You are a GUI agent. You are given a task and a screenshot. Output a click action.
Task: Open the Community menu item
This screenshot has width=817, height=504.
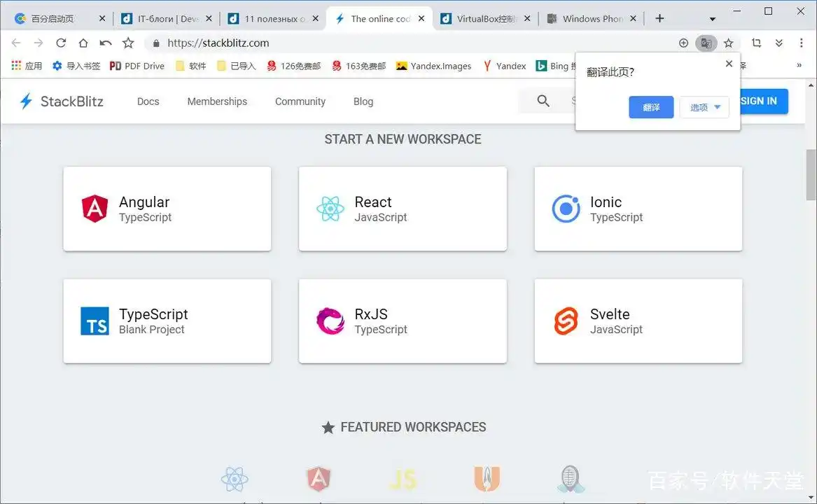[300, 101]
